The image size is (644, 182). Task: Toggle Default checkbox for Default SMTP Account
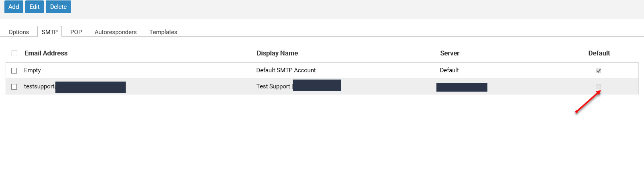(x=598, y=71)
